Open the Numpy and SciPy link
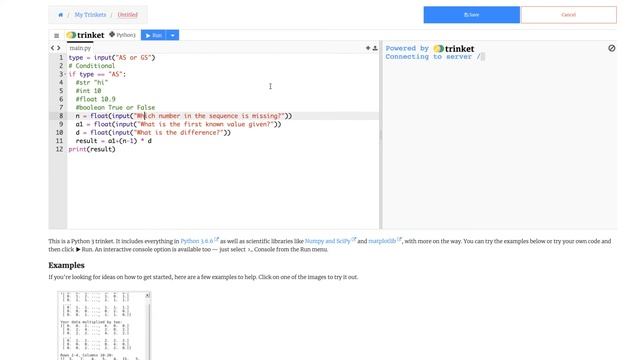The height and width of the screenshot is (360, 640). tap(329, 241)
